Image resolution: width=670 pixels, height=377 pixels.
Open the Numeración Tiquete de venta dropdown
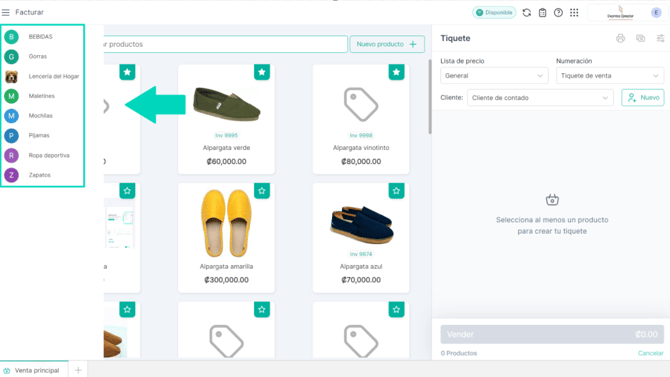coord(610,76)
